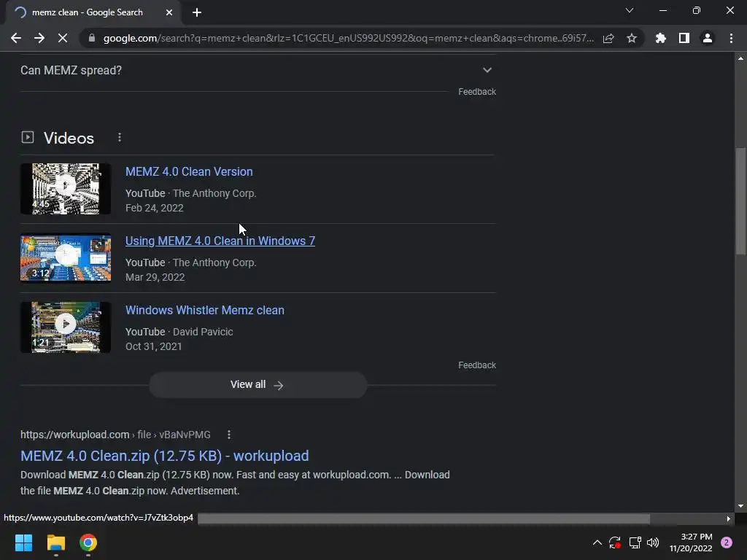The image size is (747, 560).
Task: Show hidden system tray icons
Action: click(x=597, y=542)
